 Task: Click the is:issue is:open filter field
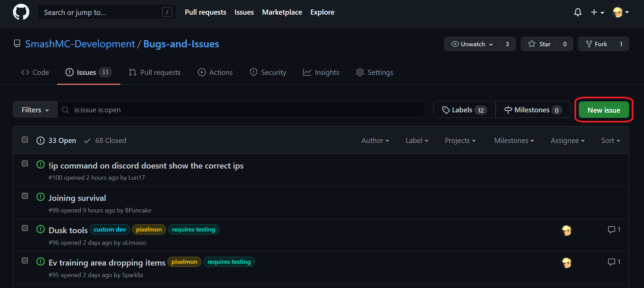[x=241, y=110]
